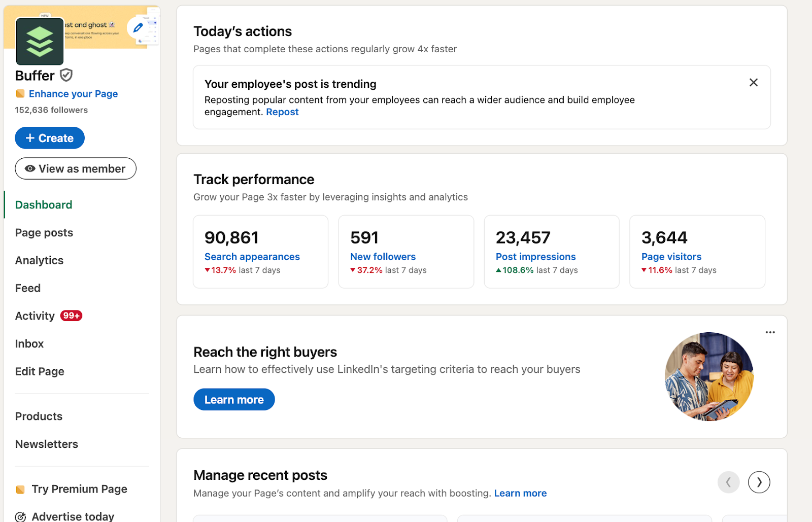Click the pencil edit icon on the cover banner

[x=138, y=28]
